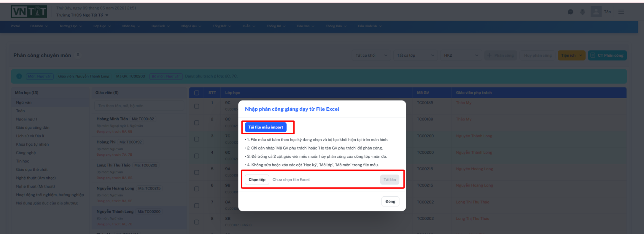This screenshot has width=644, height=234.
Task: Open the Tất cả lớp dropdown
Action: (x=416, y=55)
